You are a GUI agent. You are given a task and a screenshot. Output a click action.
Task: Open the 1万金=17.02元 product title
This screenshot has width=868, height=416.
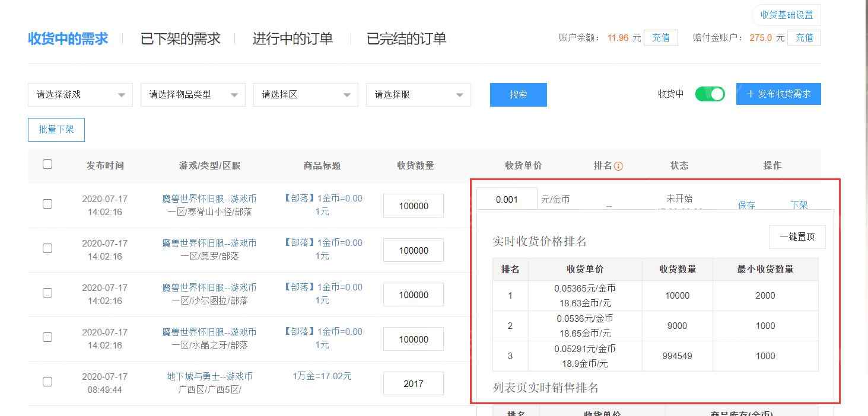pos(322,376)
